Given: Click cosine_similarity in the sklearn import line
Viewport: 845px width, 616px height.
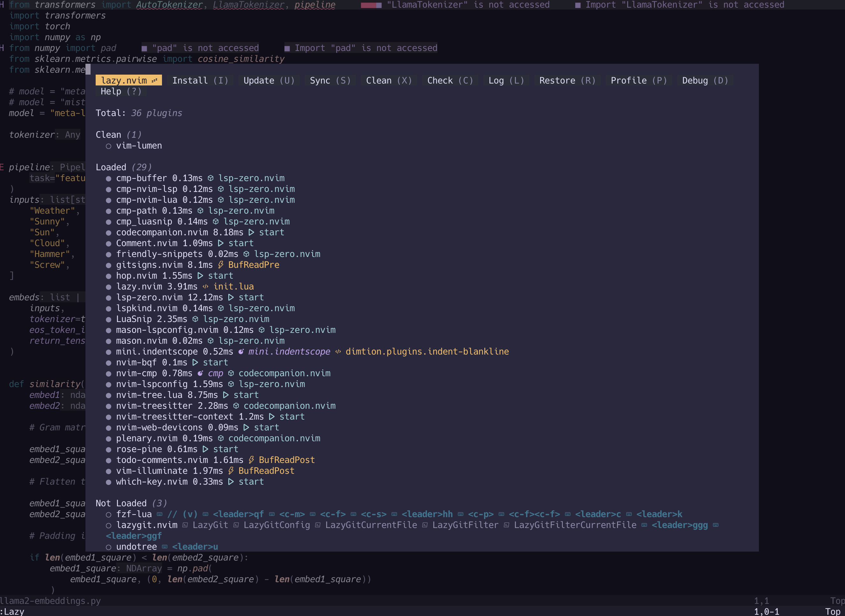Looking at the screenshot, I should click(241, 59).
